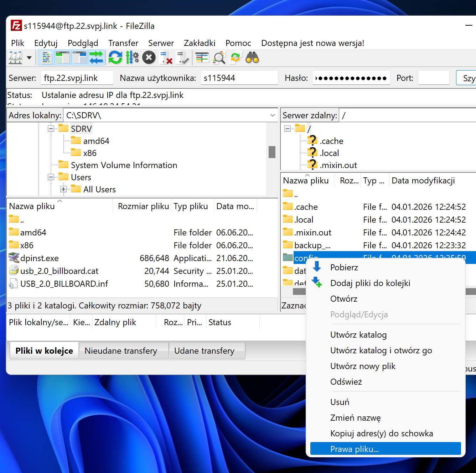The height and width of the screenshot is (473, 476).
Task: Toggle the local directory tree view
Action: (x=63, y=57)
